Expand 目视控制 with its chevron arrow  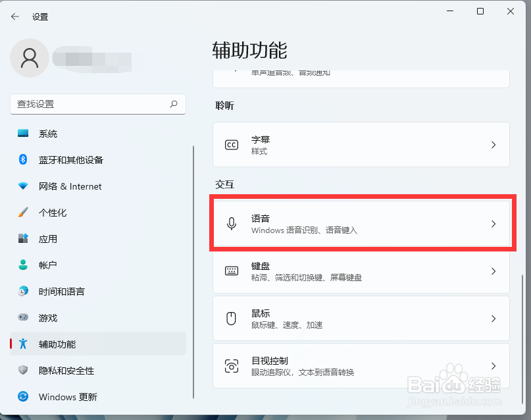(493, 366)
